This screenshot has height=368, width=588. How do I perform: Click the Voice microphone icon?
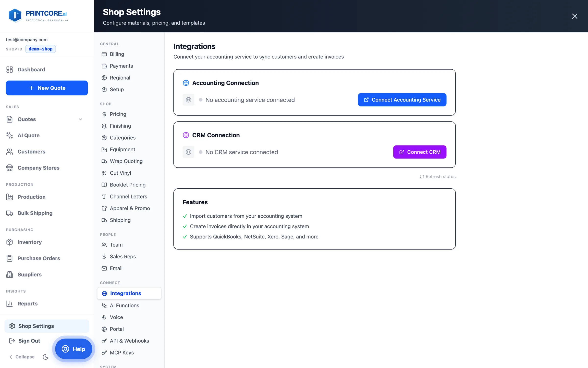click(x=104, y=317)
